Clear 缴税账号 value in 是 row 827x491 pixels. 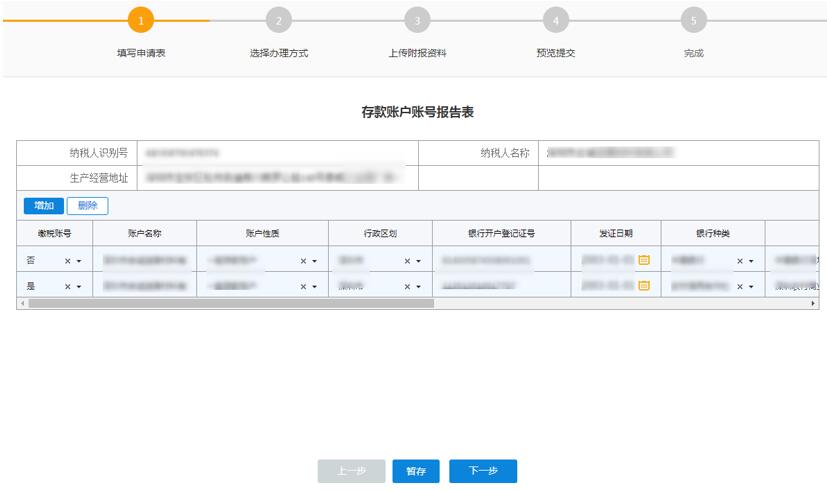(68, 286)
